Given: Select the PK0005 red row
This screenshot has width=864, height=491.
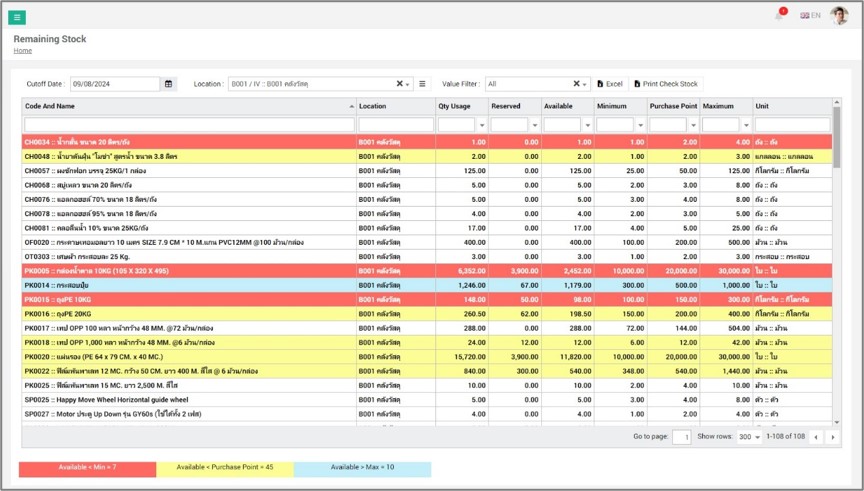Looking at the screenshot, I should [427, 271].
